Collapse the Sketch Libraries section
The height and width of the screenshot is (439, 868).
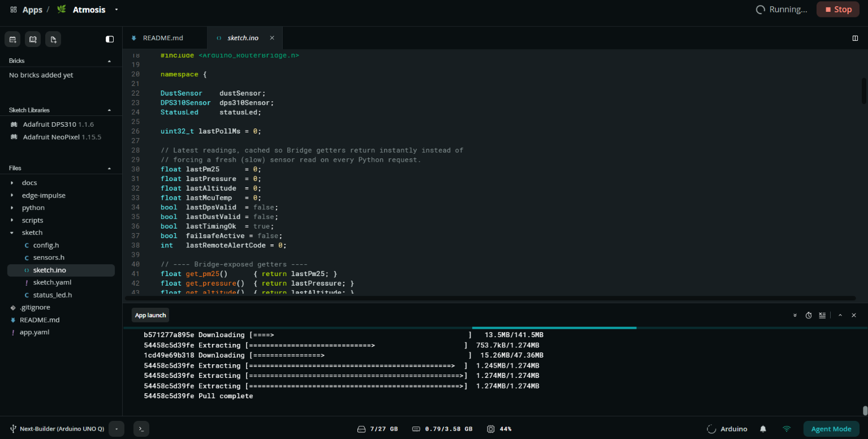pyautogui.click(x=109, y=110)
